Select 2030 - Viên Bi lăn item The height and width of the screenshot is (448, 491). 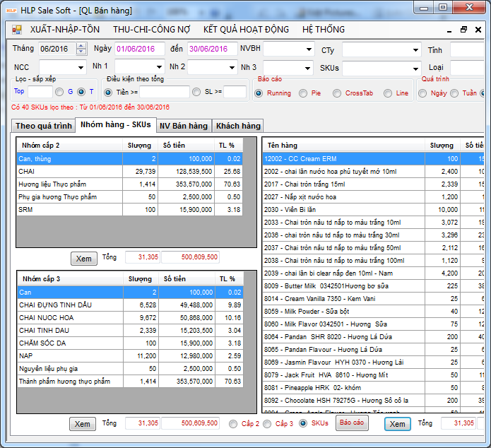click(x=374, y=210)
